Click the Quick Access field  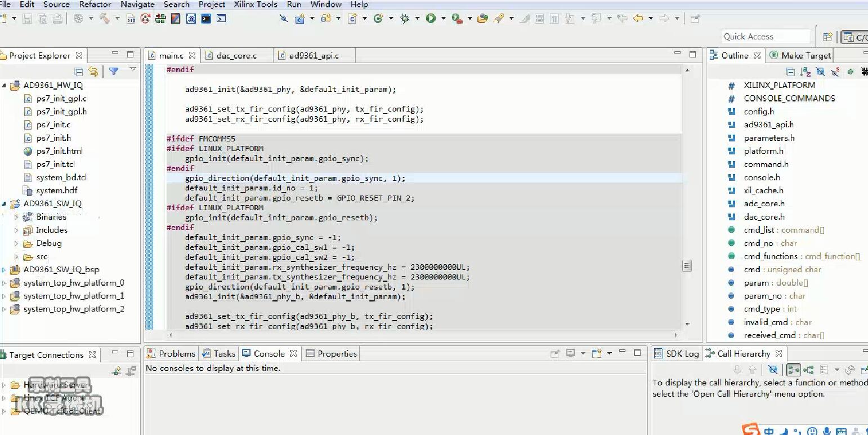[x=766, y=37]
